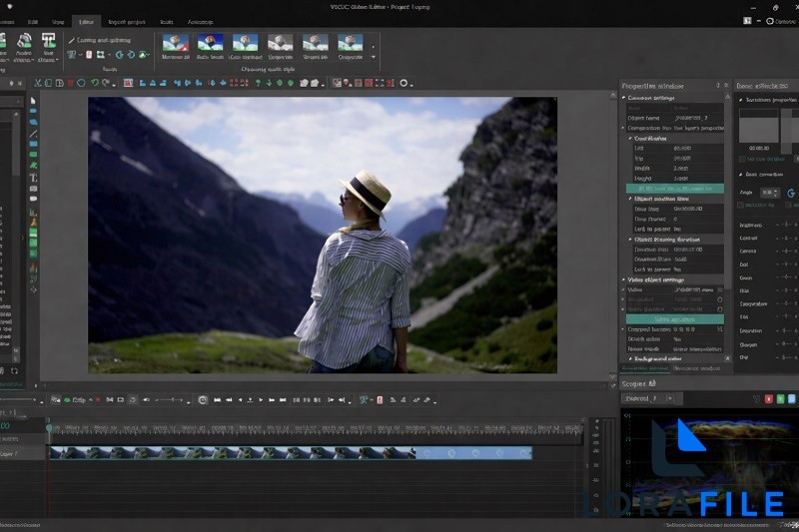Click the green undo arrow icon
799x532 pixels.
(x=95, y=83)
